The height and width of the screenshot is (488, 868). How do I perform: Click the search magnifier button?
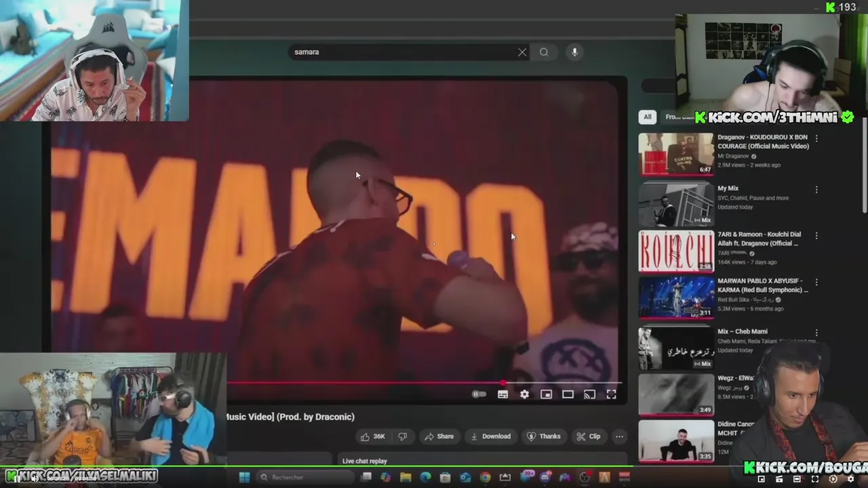(x=544, y=52)
